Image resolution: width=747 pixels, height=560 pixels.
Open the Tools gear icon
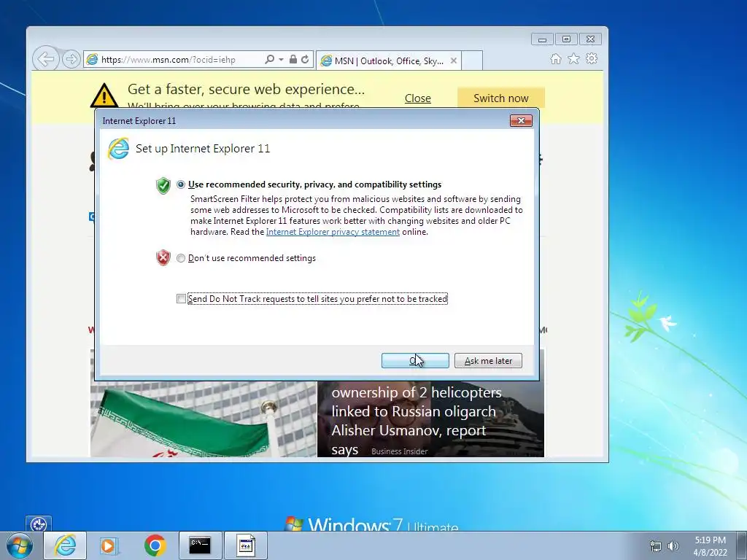(592, 58)
